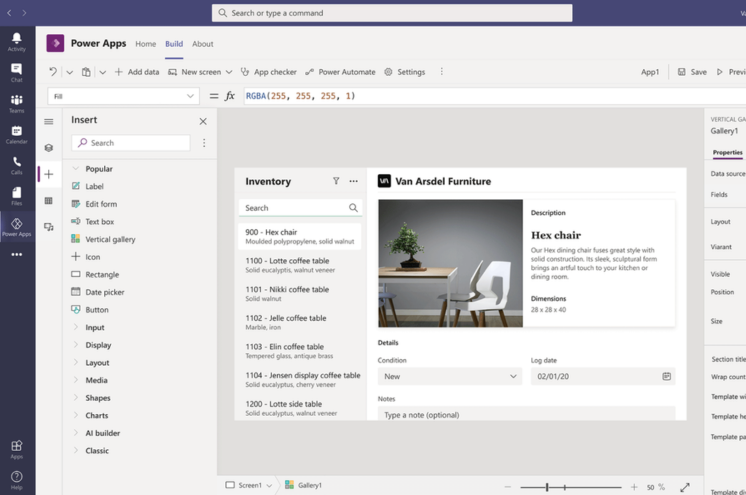This screenshot has height=495, width=746.
Task: Expand the Display category
Action: (x=76, y=345)
